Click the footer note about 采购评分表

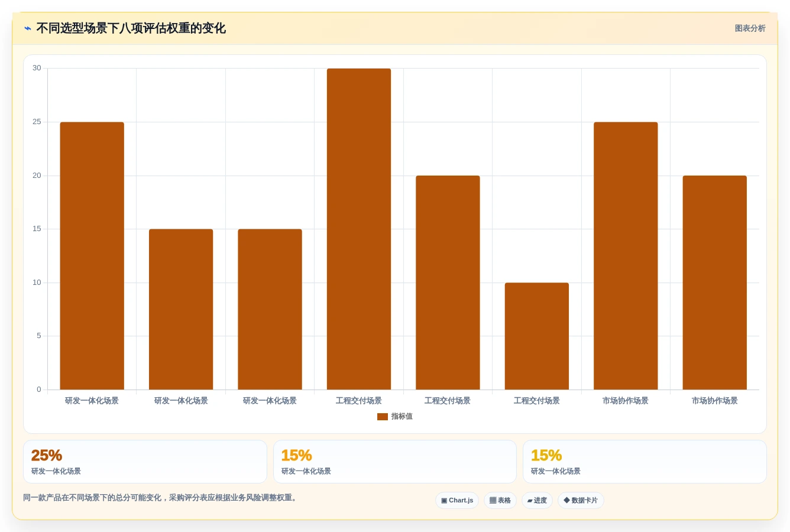point(161,498)
